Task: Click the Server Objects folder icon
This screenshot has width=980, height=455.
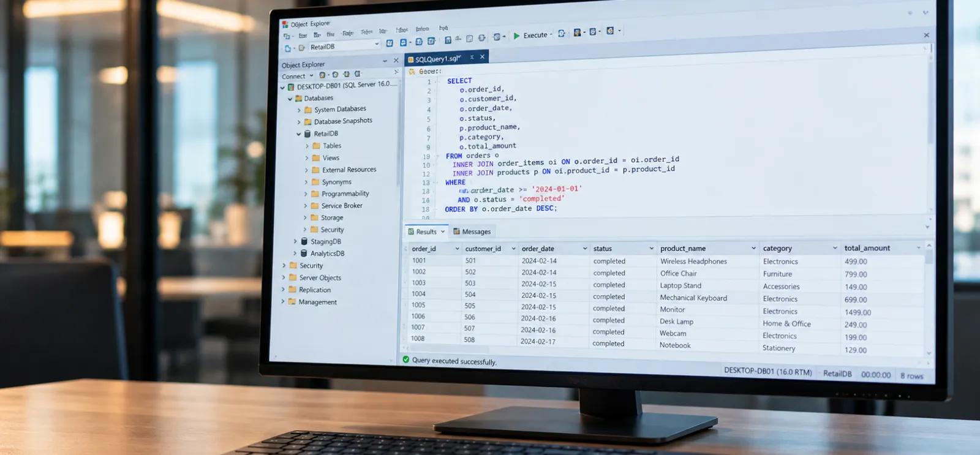Action: pyautogui.click(x=293, y=277)
